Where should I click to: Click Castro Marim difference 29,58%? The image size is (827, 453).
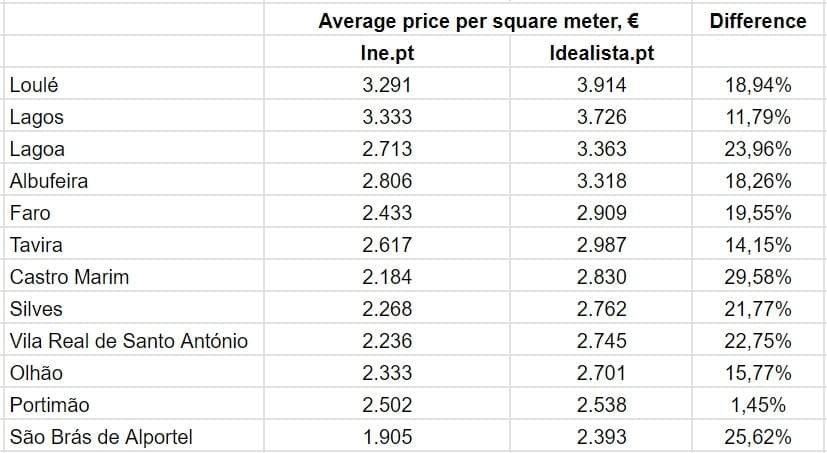coord(757,277)
